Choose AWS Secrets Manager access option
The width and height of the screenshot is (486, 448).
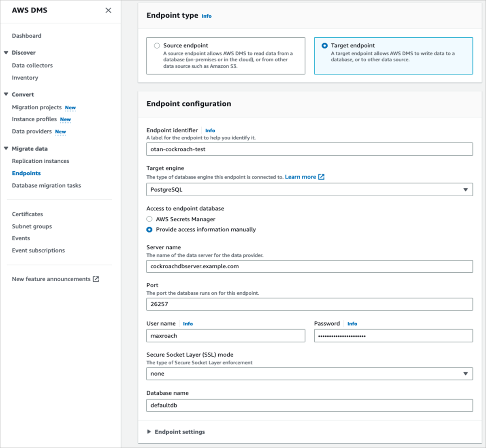click(149, 219)
